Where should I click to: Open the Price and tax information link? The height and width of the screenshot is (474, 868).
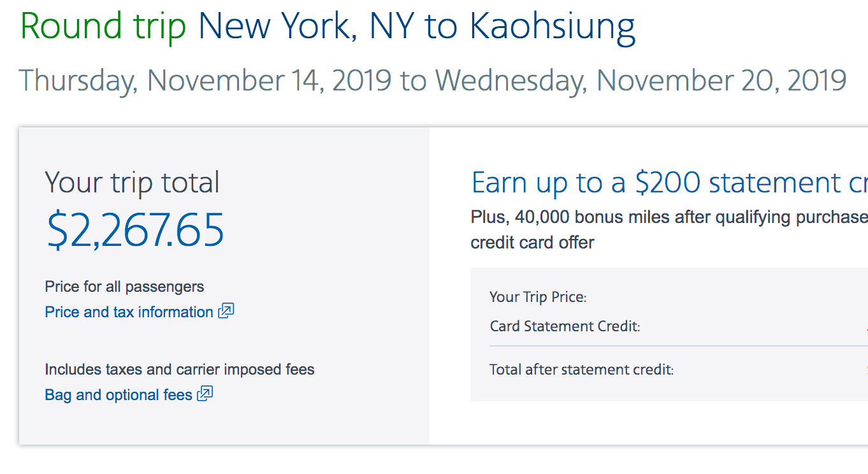coord(129,312)
